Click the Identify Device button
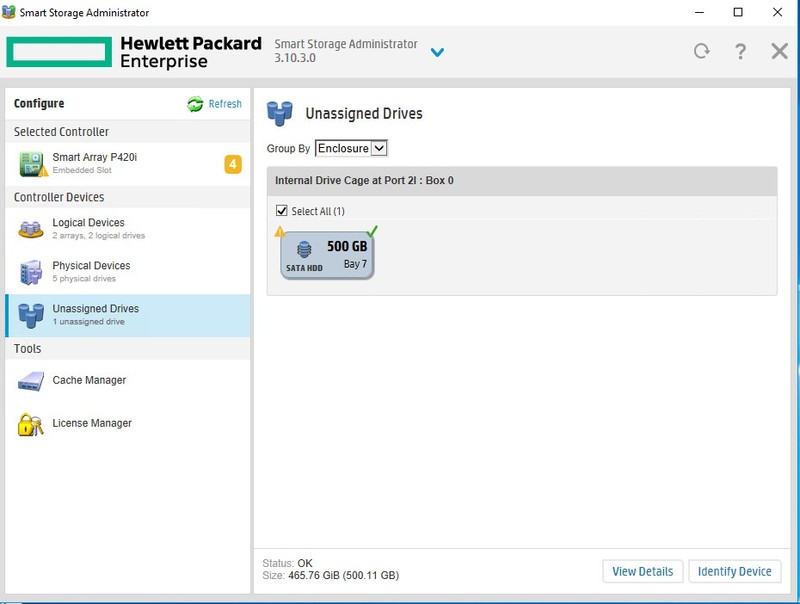 pos(735,571)
